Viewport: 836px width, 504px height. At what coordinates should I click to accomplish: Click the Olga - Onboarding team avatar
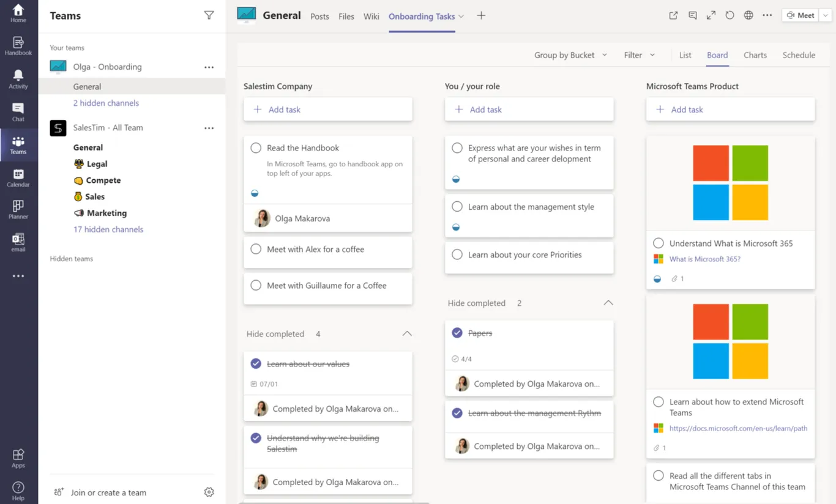click(58, 67)
